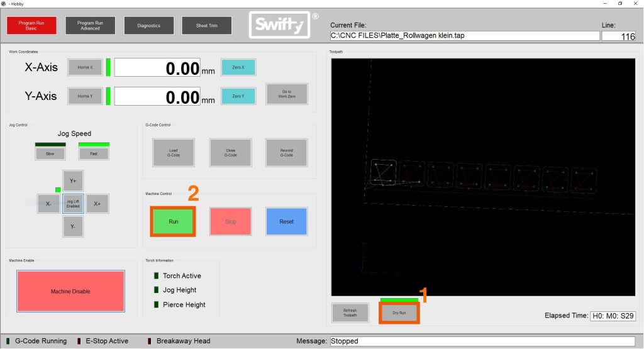Switch to the Program Run Advanced tab
Image resolution: width=644 pixels, height=349 pixels.
pos(90,25)
